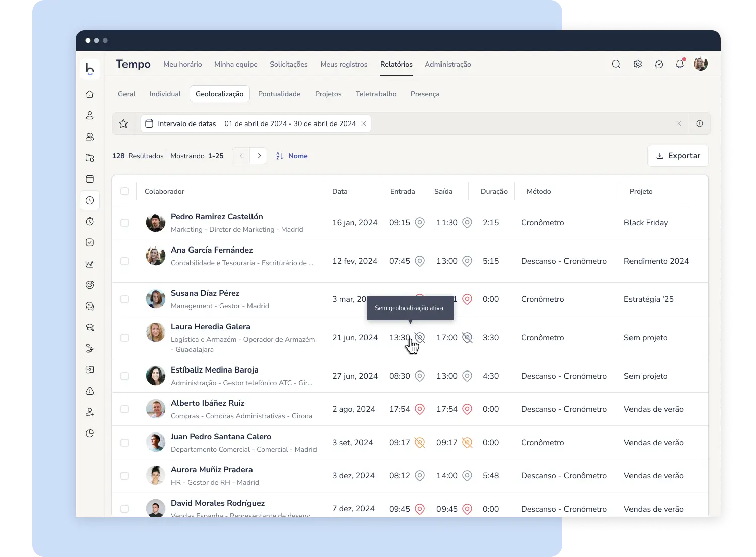Switch to Teletrabalho report subtab

(x=376, y=94)
